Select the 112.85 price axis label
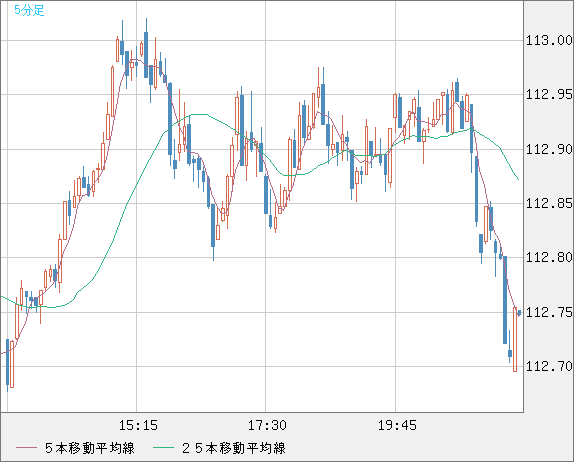The height and width of the screenshot is (462, 574). [x=549, y=203]
